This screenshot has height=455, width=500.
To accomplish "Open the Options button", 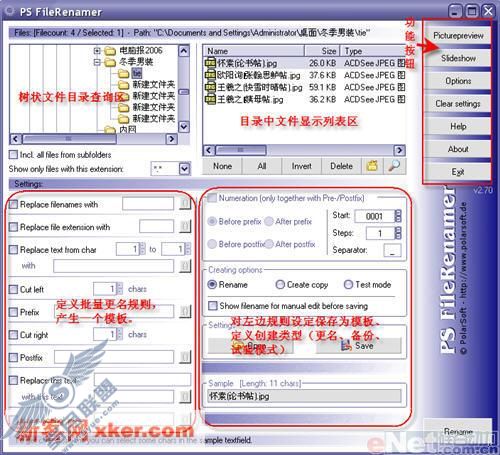I will 458,81.
